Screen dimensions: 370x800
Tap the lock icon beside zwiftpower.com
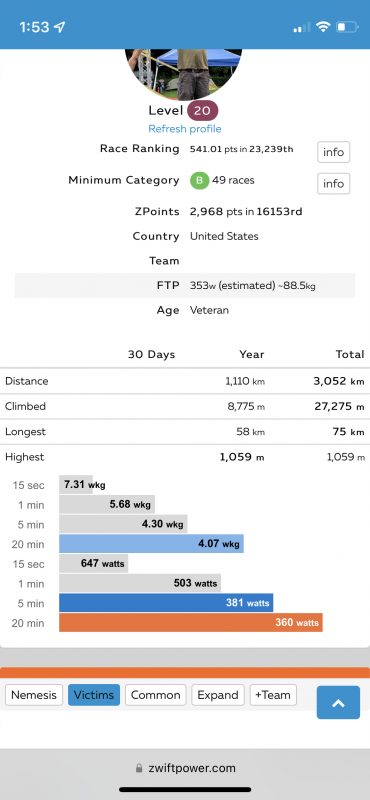click(x=138, y=768)
